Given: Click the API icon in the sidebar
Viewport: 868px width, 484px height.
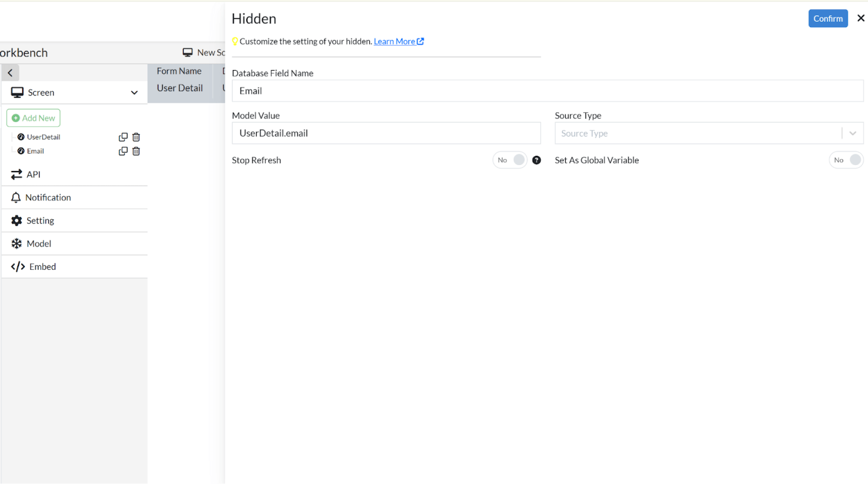Looking at the screenshot, I should [x=16, y=174].
